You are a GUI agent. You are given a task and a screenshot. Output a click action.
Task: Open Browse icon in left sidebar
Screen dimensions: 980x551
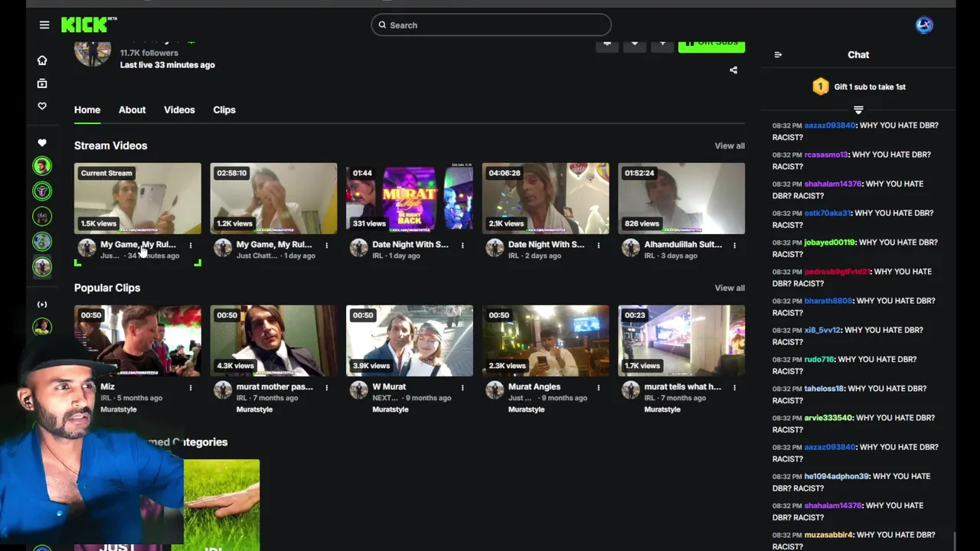click(42, 83)
